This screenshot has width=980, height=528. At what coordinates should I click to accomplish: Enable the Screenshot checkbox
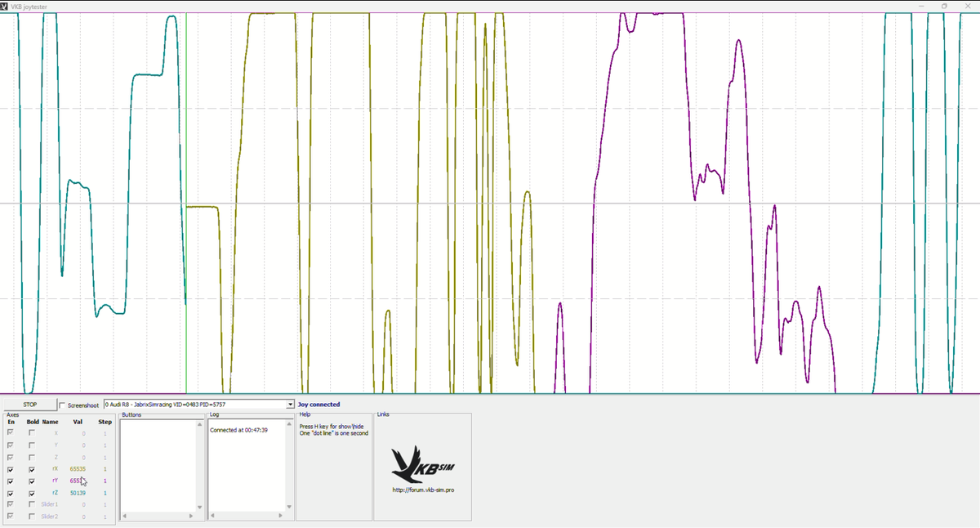pyautogui.click(x=63, y=405)
